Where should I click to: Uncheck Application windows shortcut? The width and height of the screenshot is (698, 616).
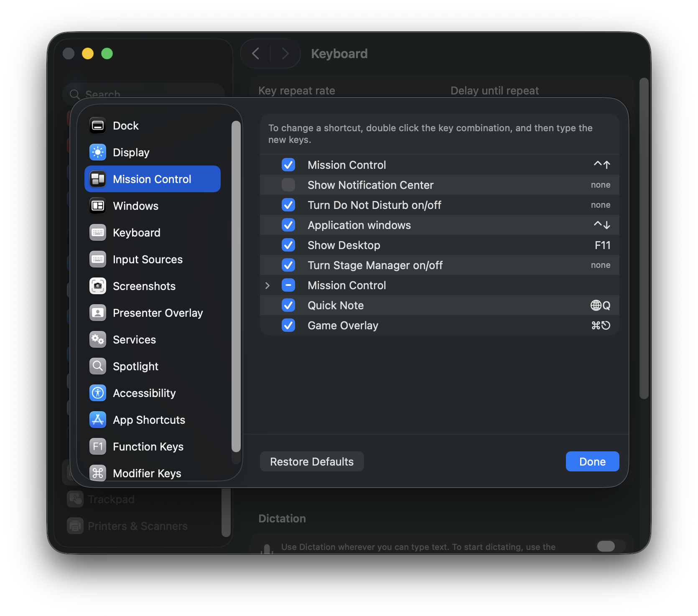(x=288, y=225)
